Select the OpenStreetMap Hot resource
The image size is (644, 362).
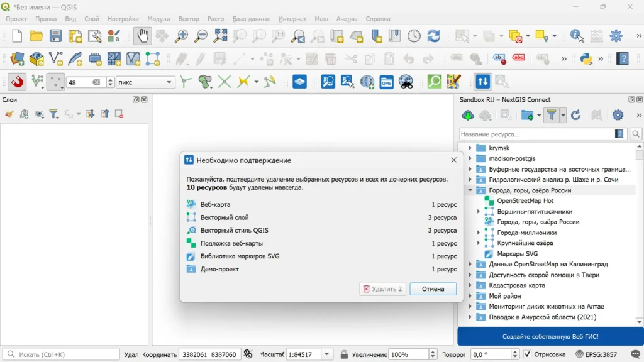tap(525, 200)
